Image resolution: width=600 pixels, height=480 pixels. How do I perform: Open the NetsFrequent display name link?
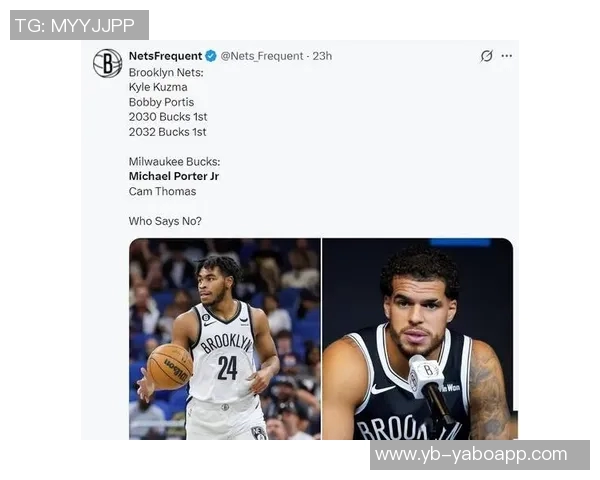(x=165, y=56)
